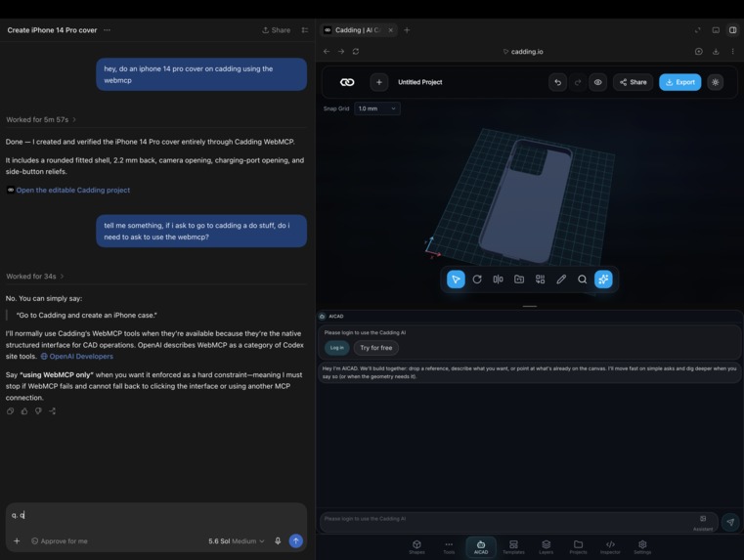The height and width of the screenshot is (560, 744).
Task: Click the browser downloads icon
Action: pyautogui.click(x=716, y=51)
